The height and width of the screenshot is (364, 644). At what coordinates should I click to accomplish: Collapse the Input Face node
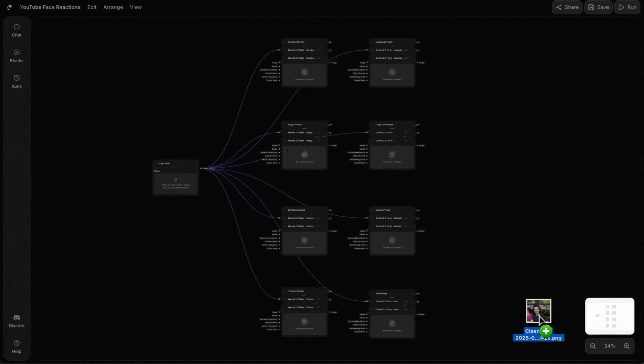point(156,163)
